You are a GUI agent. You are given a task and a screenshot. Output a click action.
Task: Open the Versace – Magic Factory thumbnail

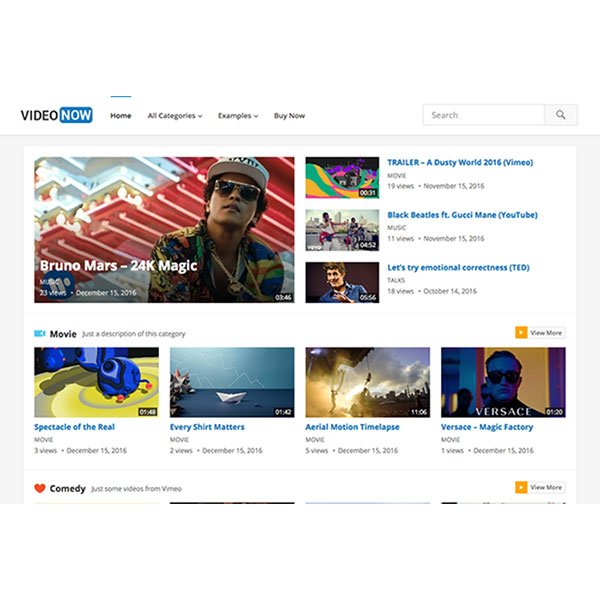coord(503,382)
